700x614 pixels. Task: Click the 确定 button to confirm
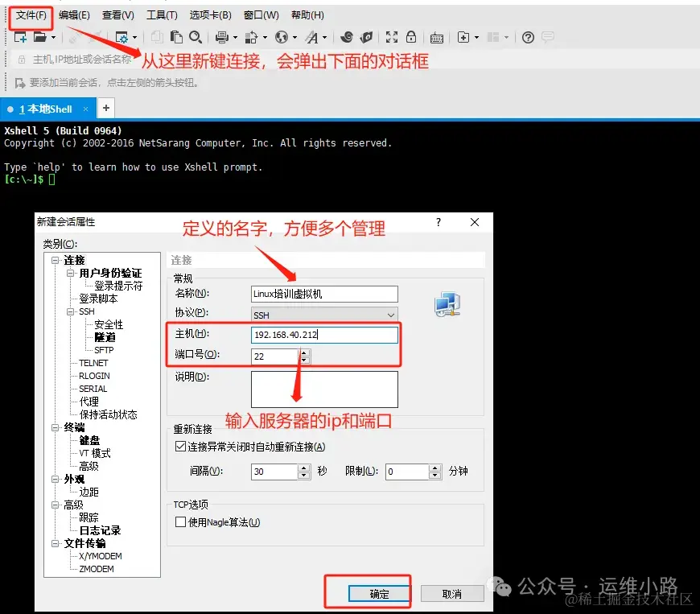pyautogui.click(x=378, y=593)
